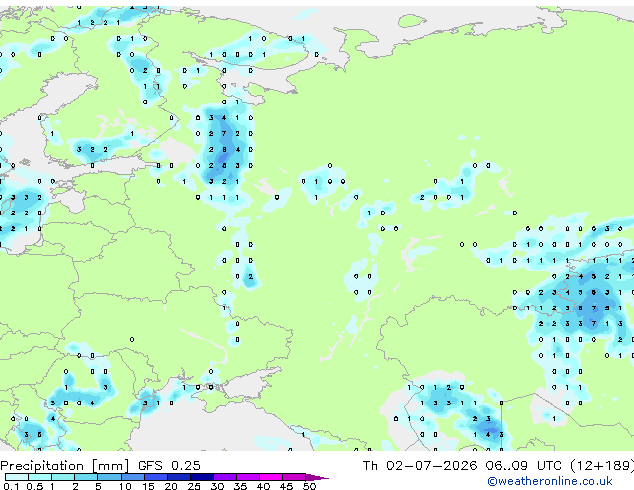Viewport: 634px width, 490px height.
Task: Click the above-50 legend arrow tip
Action: tap(317, 477)
